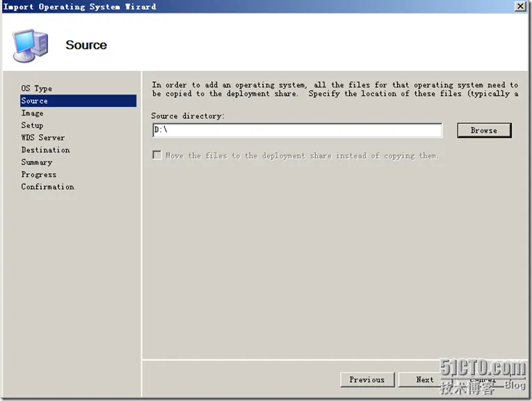Click the Source directory label
The width and height of the screenshot is (532, 401).
pyautogui.click(x=188, y=116)
